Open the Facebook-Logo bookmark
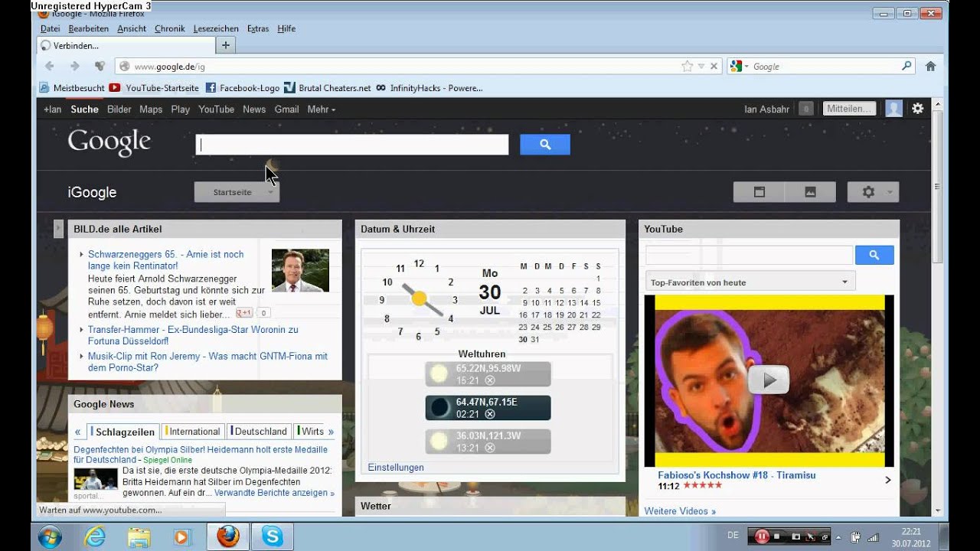The width and height of the screenshot is (980, 551). click(242, 88)
